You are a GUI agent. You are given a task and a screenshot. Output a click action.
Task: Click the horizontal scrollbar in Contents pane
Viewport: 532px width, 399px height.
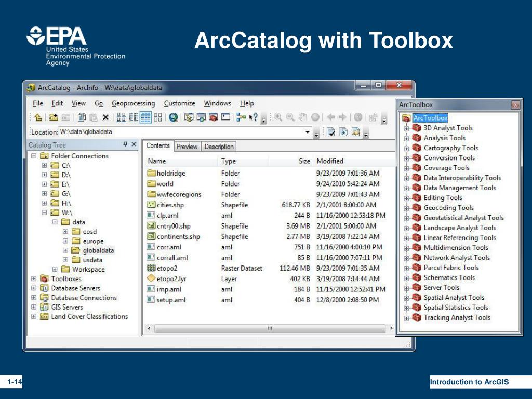(x=270, y=328)
